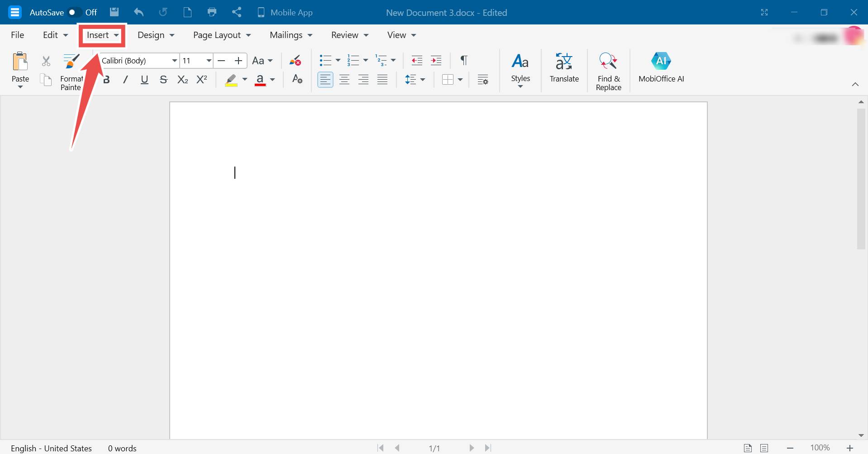Open the Page Layout menu
The height and width of the screenshot is (454, 868).
222,35
